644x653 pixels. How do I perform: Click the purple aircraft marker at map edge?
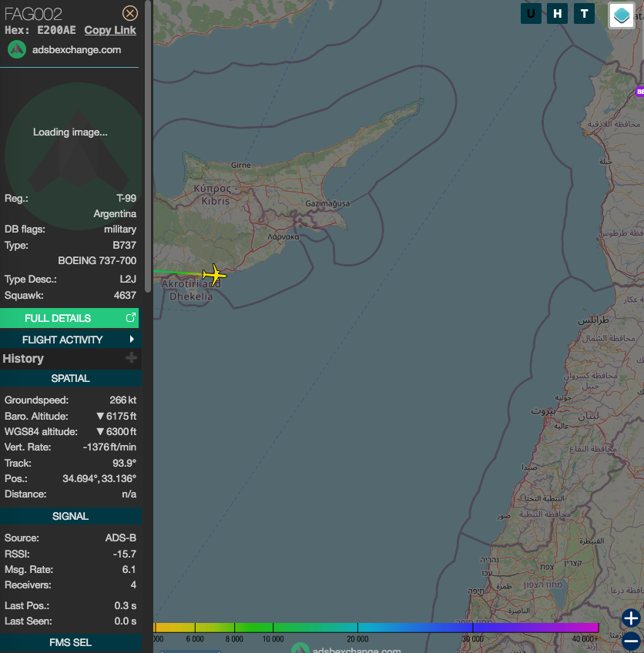[x=640, y=92]
